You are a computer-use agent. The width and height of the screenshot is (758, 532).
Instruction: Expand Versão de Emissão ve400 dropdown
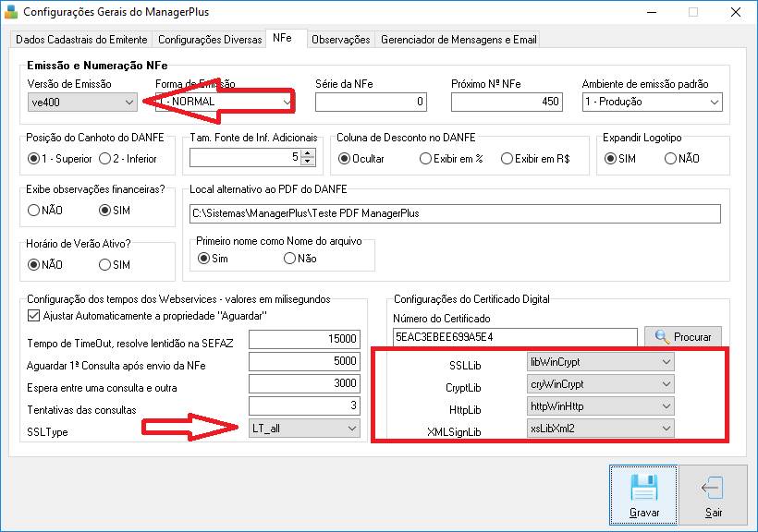[x=82, y=102]
